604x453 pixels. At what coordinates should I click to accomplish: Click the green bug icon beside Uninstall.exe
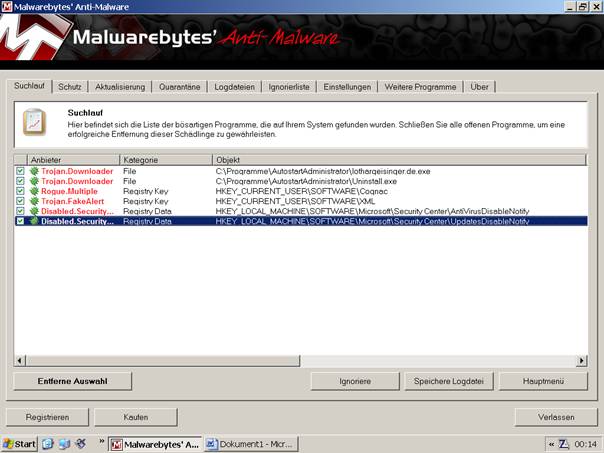[34, 181]
